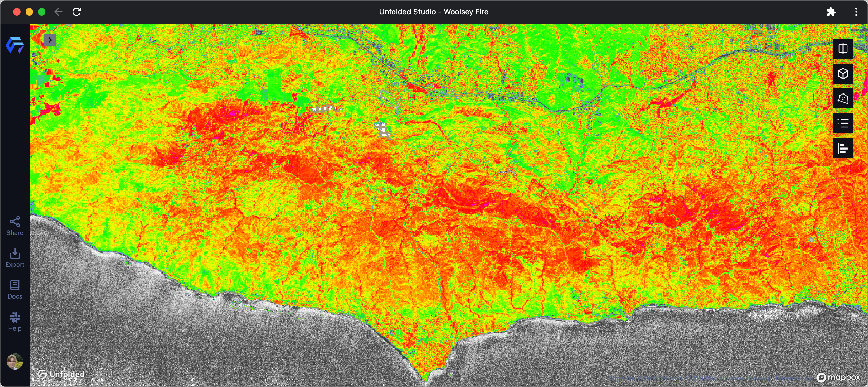The height and width of the screenshot is (387, 868).
Task: Reload the page with refresh icon
Action: (77, 12)
